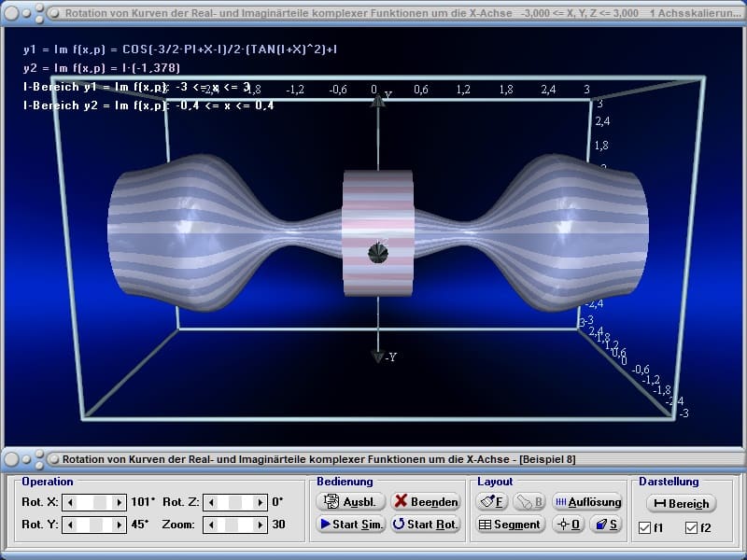Image resolution: width=747 pixels, height=560 pixels.
Task: Increase Rot. Y with right arrow
Action: click(x=119, y=525)
